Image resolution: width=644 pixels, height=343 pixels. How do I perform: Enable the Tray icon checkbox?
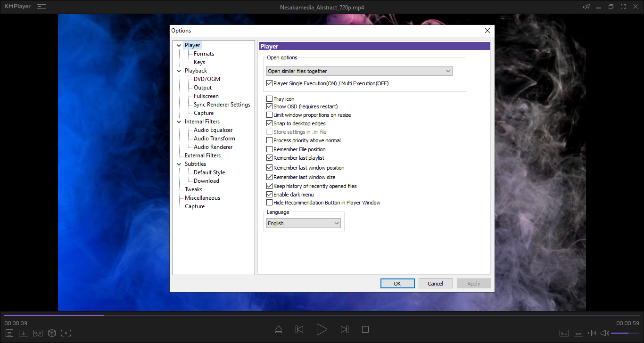click(270, 99)
